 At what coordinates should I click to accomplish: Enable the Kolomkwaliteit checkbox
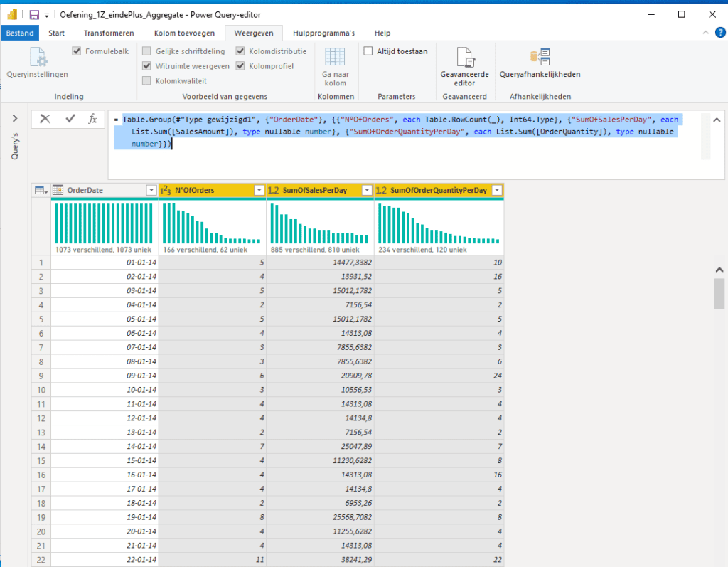click(x=146, y=81)
